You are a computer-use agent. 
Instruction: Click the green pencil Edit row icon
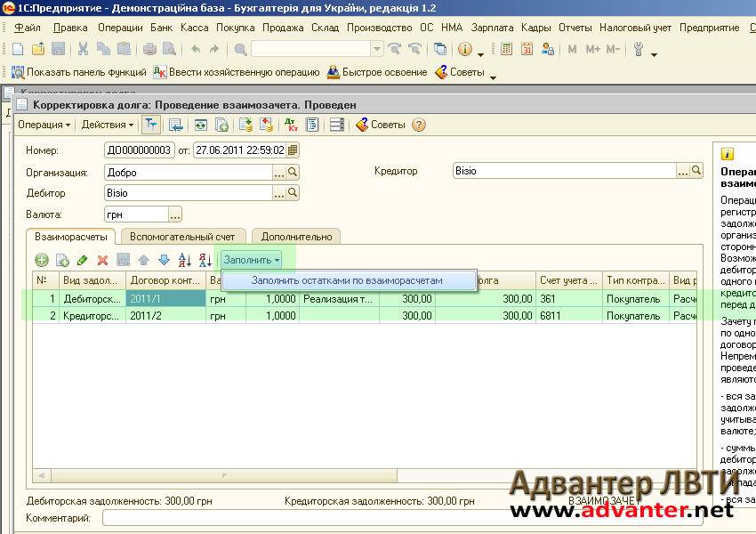pos(83,261)
